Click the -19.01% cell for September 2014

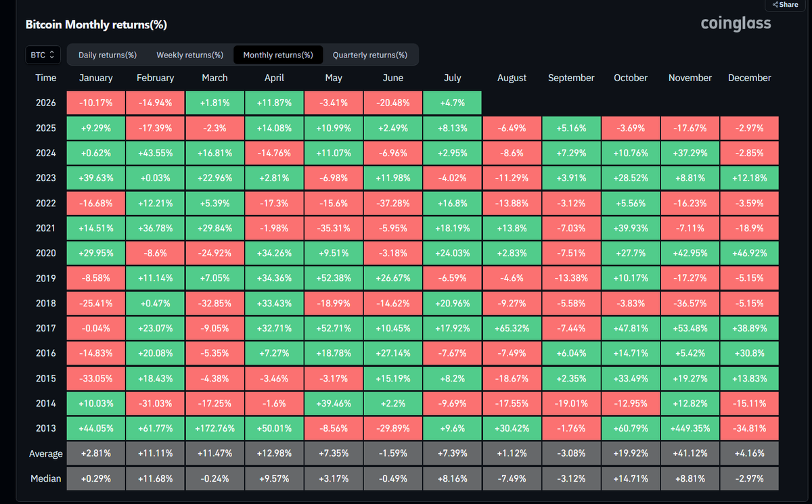(571, 404)
